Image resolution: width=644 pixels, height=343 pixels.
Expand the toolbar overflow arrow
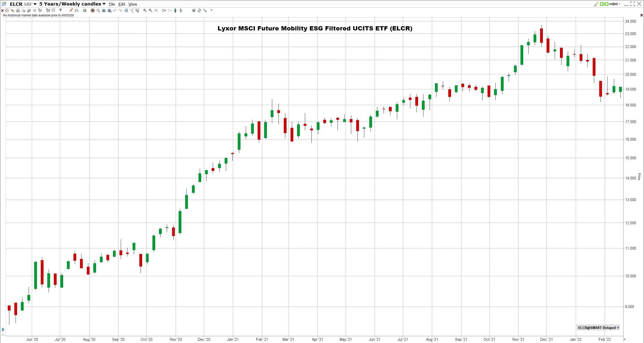click(212, 10)
